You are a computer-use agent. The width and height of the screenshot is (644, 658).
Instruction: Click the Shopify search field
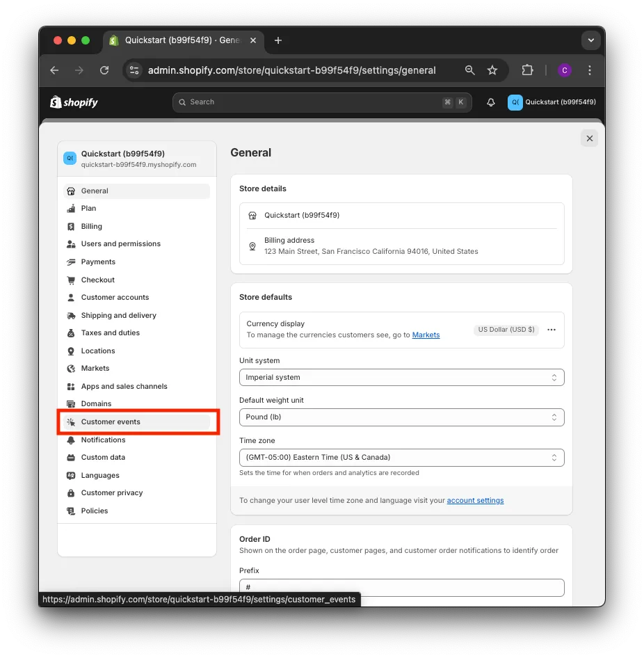322,102
